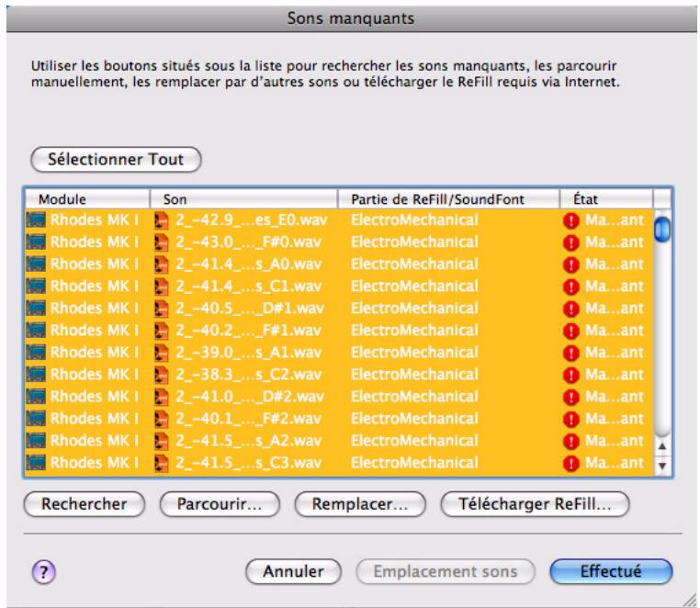Click red error icon in D#1.wav row
This screenshot has height=608, width=700.
(571, 309)
